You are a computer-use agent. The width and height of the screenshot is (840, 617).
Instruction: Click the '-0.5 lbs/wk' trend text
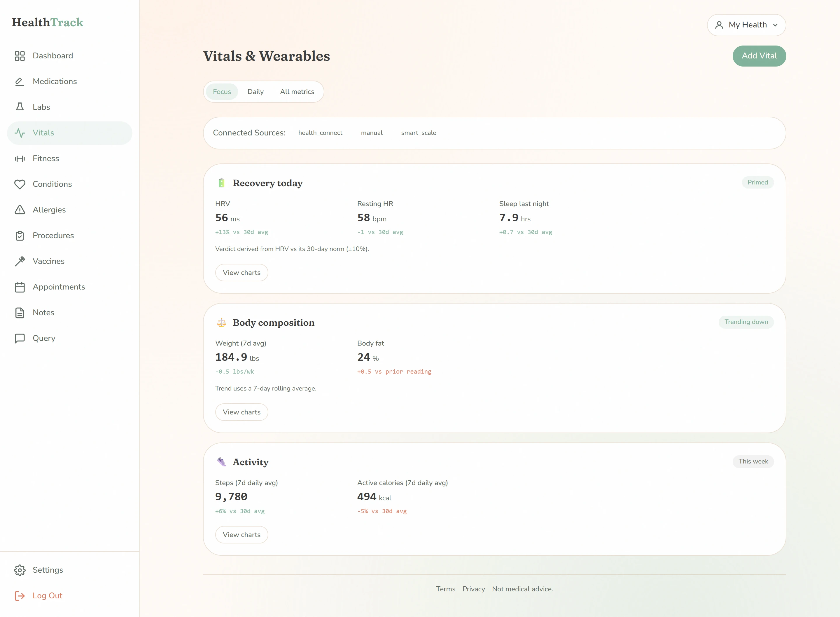tap(235, 372)
